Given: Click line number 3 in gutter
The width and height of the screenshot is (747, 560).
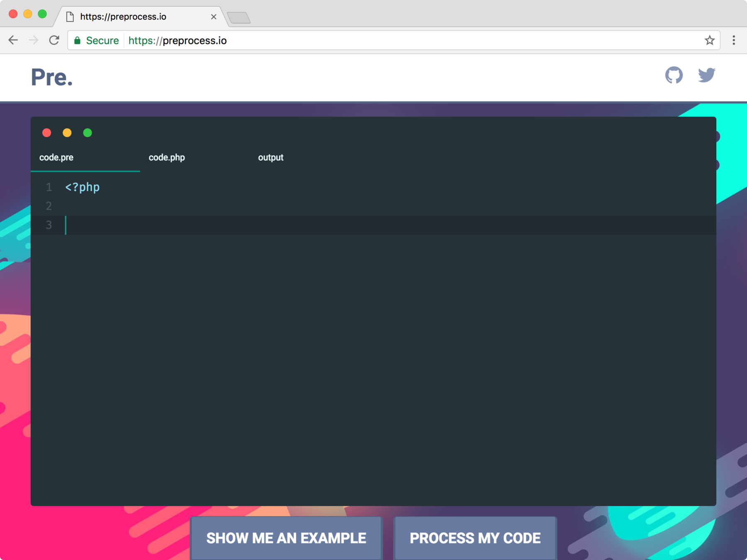Looking at the screenshot, I should (x=49, y=225).
